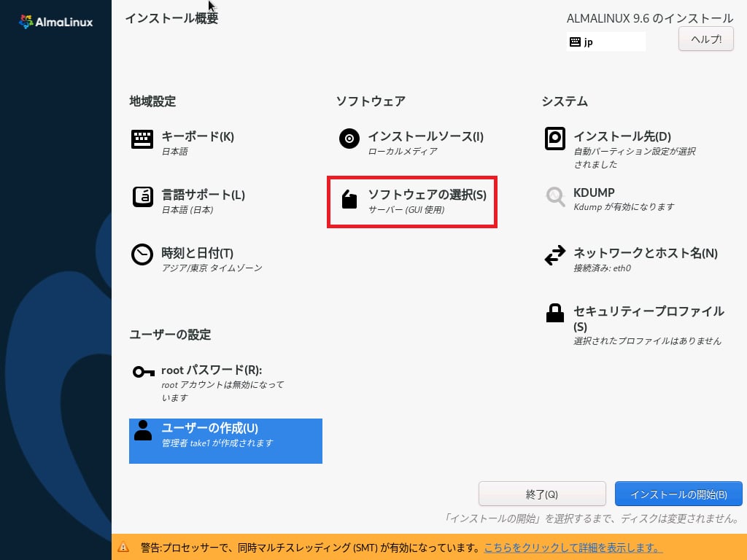
Task: Click the disc icon for インストールソース
Action: click(349, 139)
